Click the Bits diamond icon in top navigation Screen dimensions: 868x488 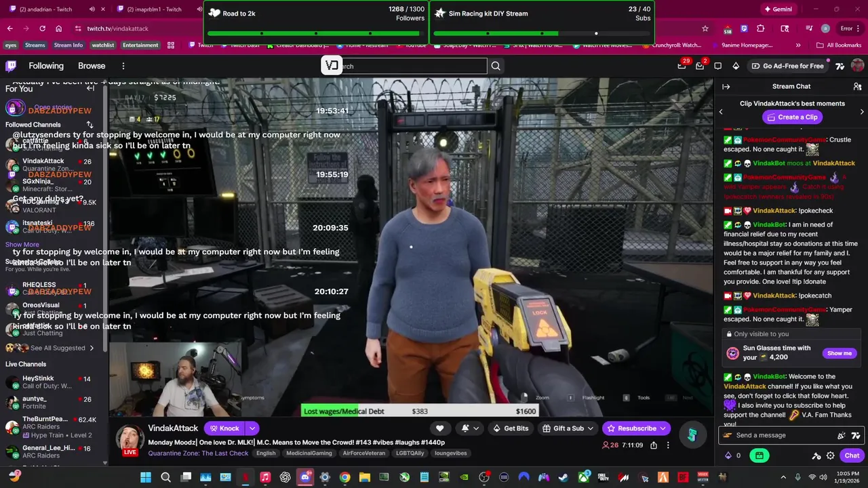[736, 66]
